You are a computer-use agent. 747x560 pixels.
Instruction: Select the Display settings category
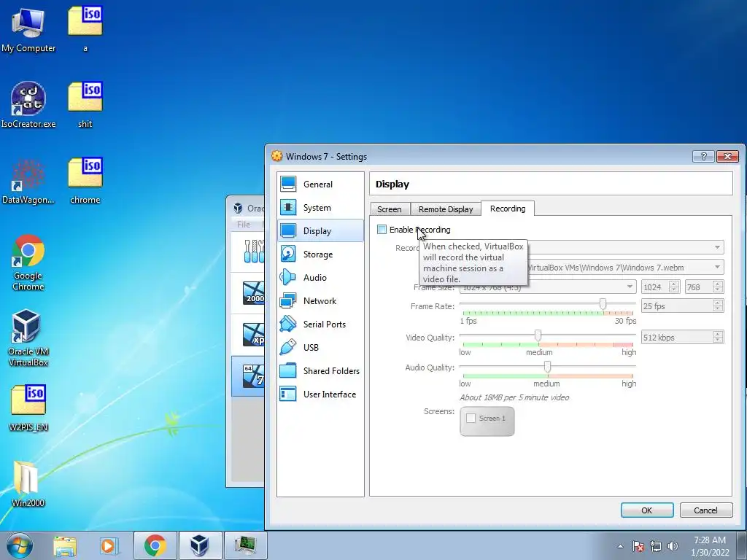pyautogui.click(x=320, y=231)
